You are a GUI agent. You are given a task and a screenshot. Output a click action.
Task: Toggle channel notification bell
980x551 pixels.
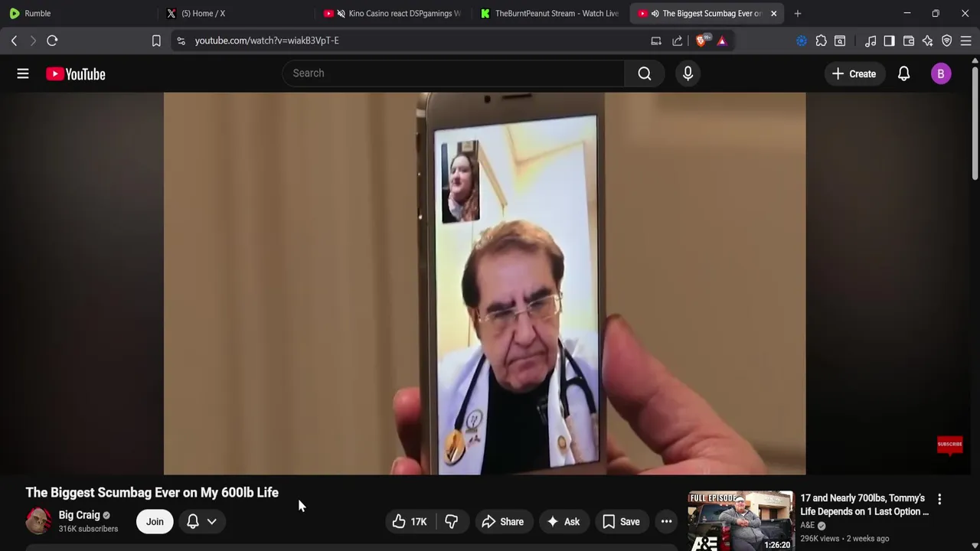(193, 522)
